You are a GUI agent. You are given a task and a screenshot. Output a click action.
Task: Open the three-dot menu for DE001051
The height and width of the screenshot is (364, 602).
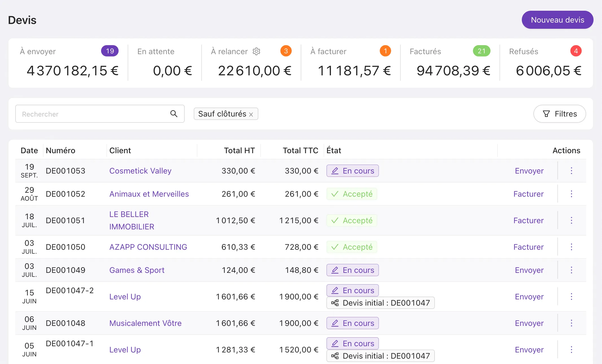coord(572,220)
